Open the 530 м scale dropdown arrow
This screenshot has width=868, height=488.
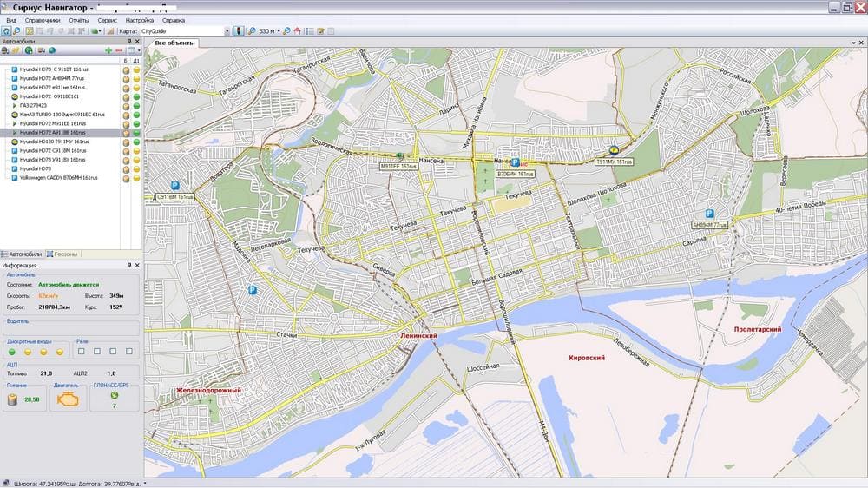[279, 30]
